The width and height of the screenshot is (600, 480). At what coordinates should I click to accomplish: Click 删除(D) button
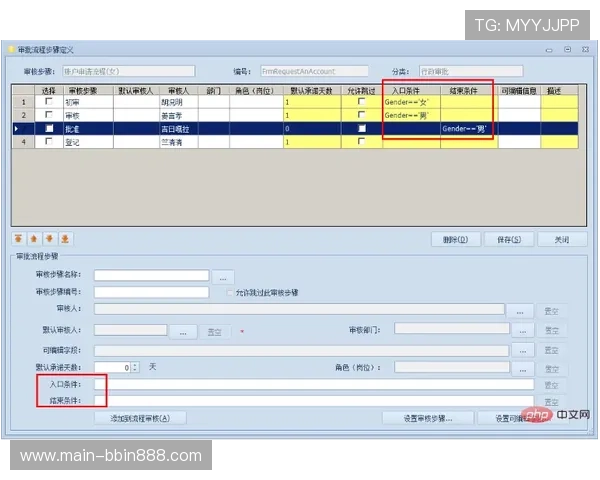tap(455, 240)
